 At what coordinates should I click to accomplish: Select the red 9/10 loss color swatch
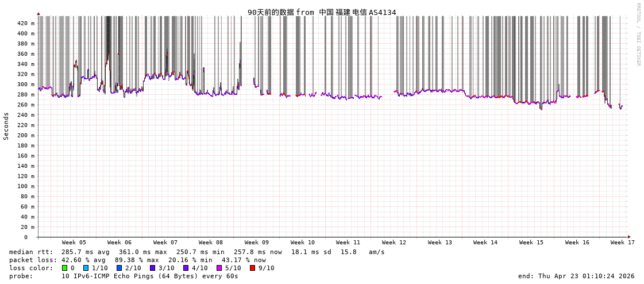[252, 268]
